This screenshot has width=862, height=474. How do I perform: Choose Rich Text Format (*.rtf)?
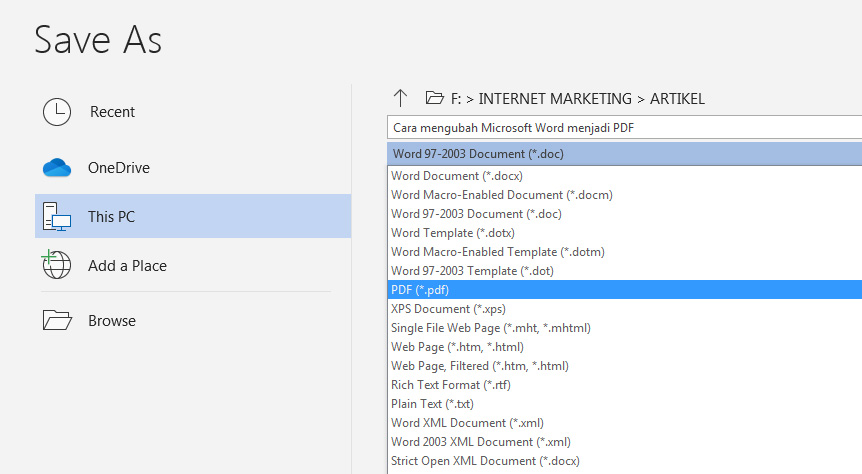[x=625, y=385]
